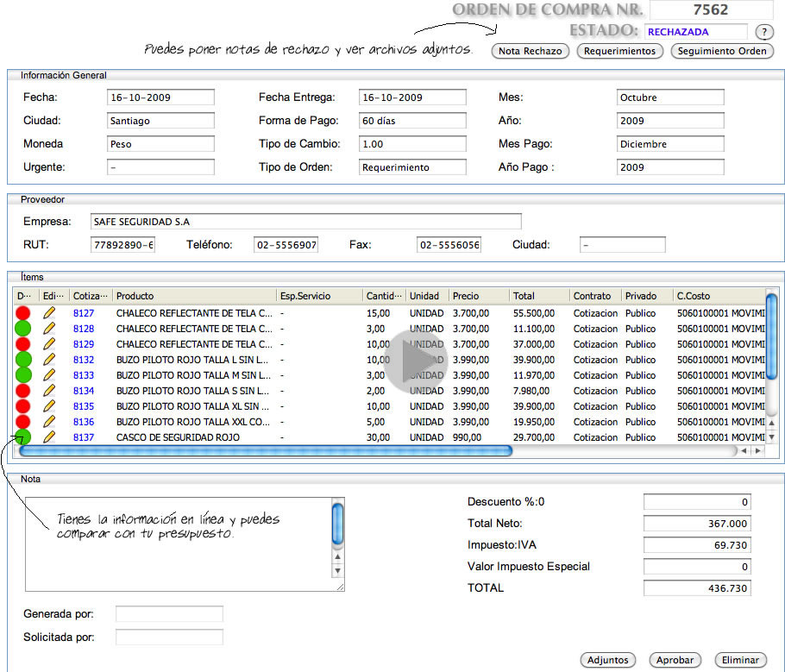Sort items by the Precio column header
Image resolution: width=785 pixels, height=672 pixels.
479,296
